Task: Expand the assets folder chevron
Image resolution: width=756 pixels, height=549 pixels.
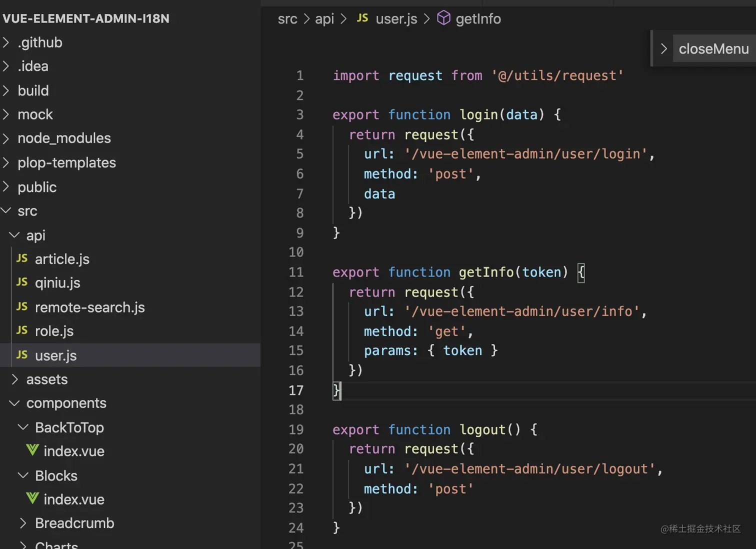Action: tap(15, 379)
